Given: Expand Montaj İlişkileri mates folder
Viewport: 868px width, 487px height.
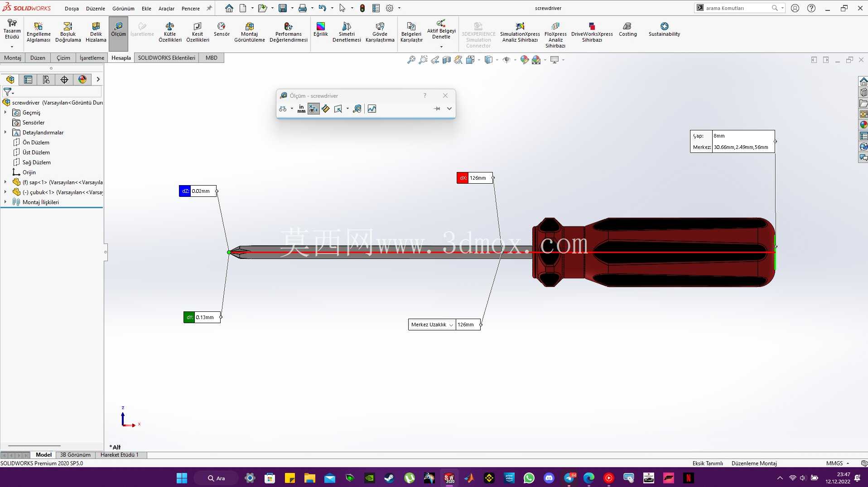Looking at the screenshot, I should click(x=5, y=202).
